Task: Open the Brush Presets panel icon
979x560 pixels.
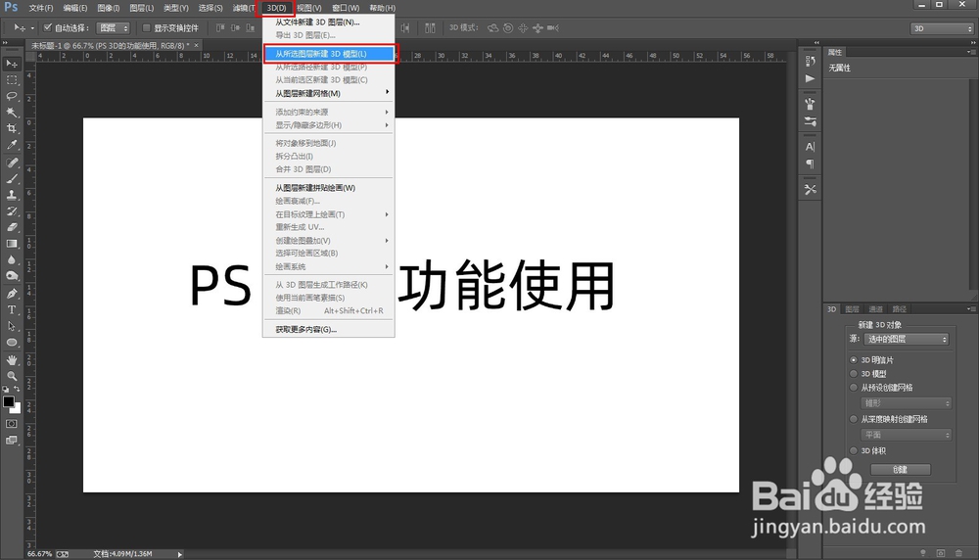Action: point(810,121)
